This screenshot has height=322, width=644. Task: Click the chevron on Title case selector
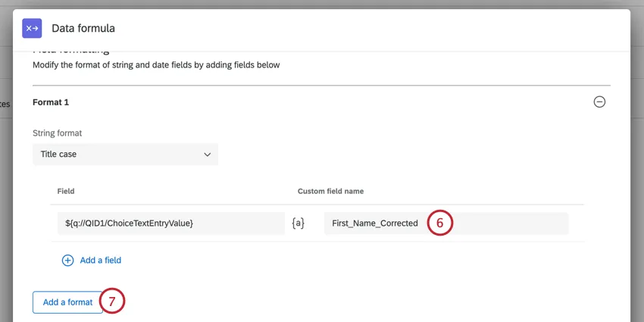207,154
